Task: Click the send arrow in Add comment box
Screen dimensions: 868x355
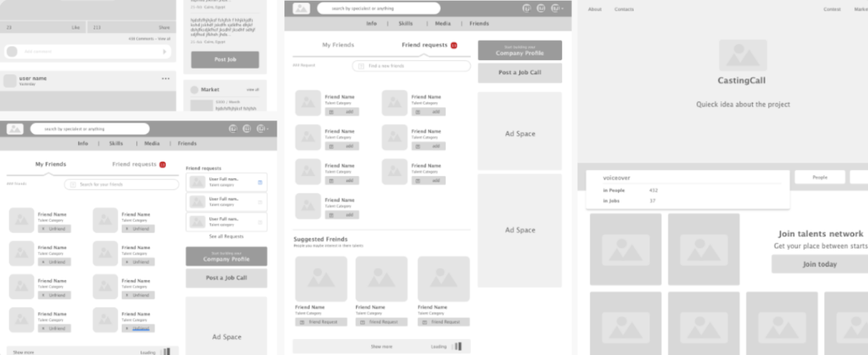Action: [164, 51]
